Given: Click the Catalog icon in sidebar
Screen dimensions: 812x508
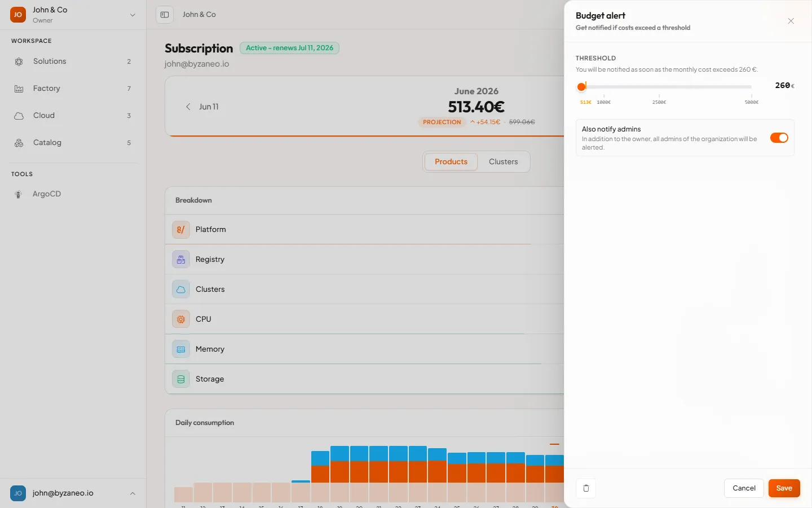Looking at the screenshot, I should [19, 143].
